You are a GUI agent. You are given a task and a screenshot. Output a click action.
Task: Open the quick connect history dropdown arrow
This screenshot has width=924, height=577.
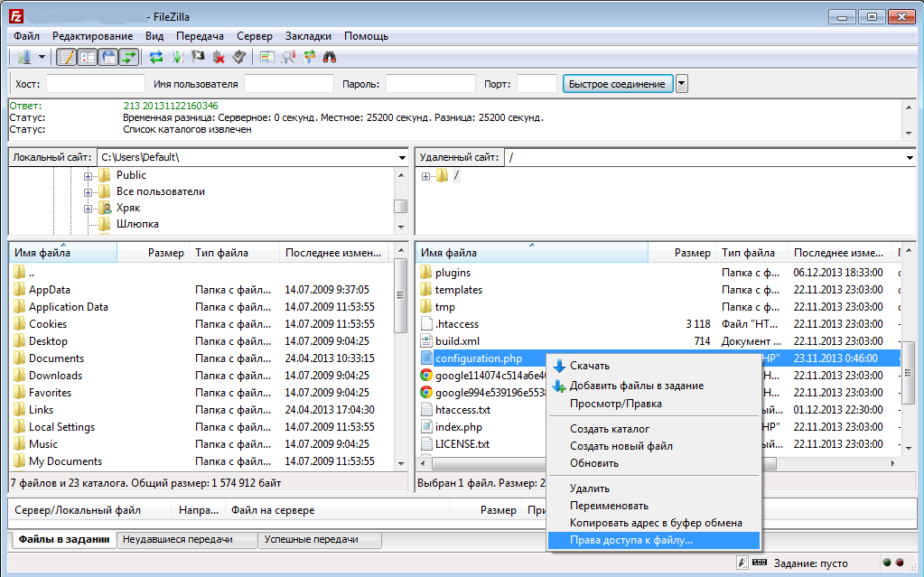tap(682, 84)
